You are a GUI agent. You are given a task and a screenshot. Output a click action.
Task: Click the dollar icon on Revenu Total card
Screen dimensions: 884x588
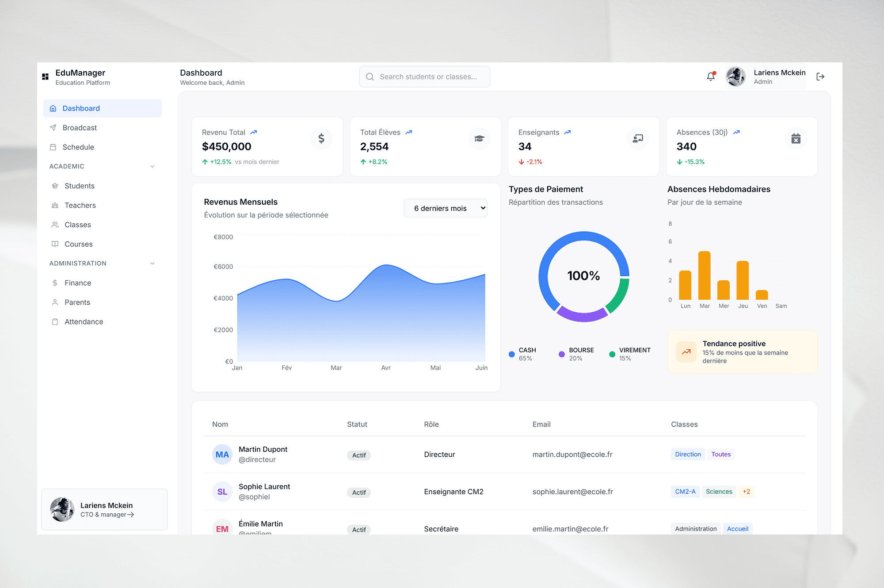(321, 138)
